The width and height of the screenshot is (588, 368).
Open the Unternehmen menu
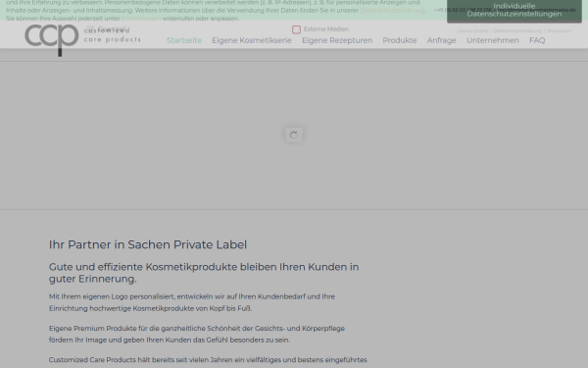(x=493, y=40)
